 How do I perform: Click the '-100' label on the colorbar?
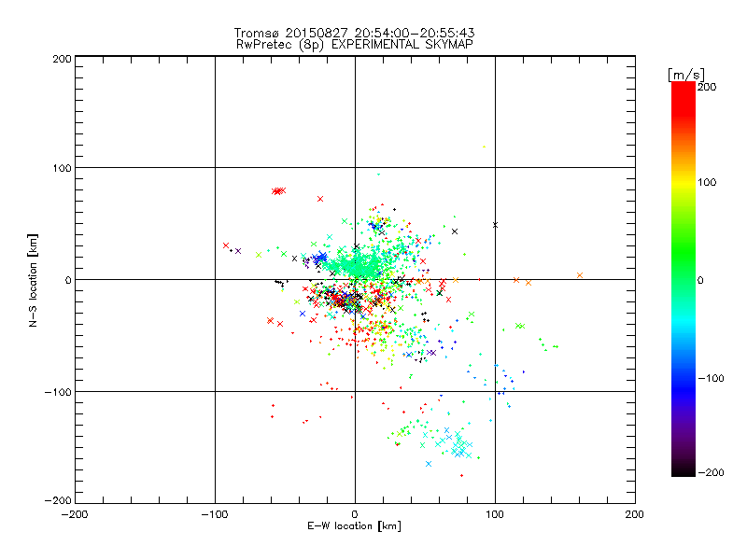(x=711, y=379)
